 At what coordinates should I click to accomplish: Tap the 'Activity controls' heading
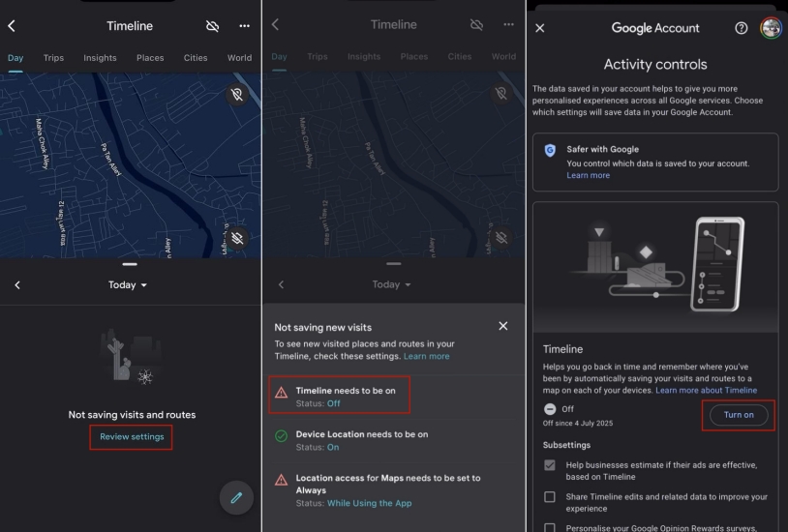(x=655, y=64)
